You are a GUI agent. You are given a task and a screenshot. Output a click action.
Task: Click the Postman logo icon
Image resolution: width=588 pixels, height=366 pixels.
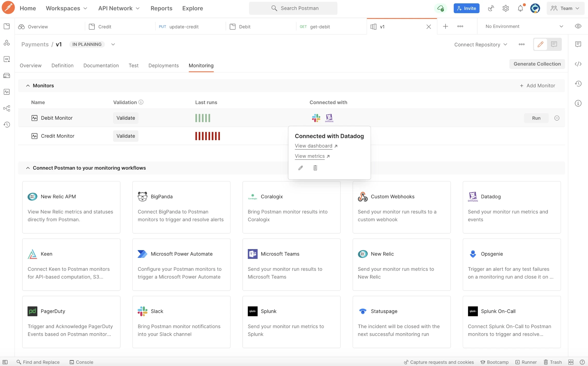(x=8, y=7)
